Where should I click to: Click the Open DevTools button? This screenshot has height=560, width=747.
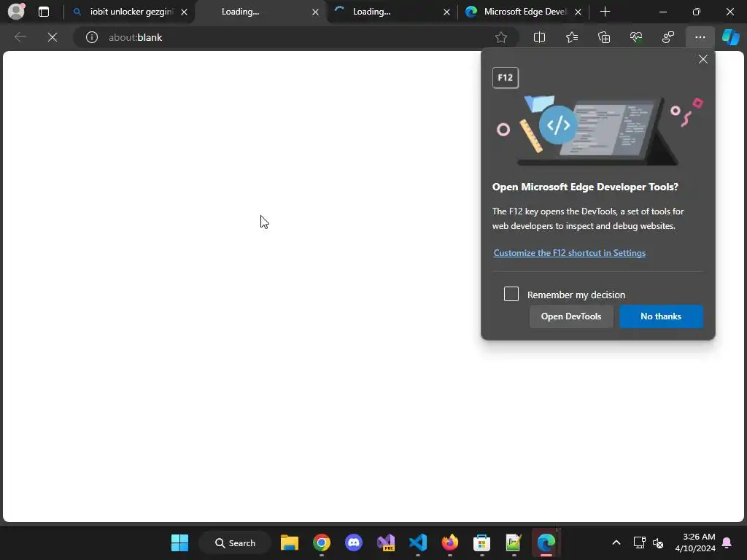(571, 316)
